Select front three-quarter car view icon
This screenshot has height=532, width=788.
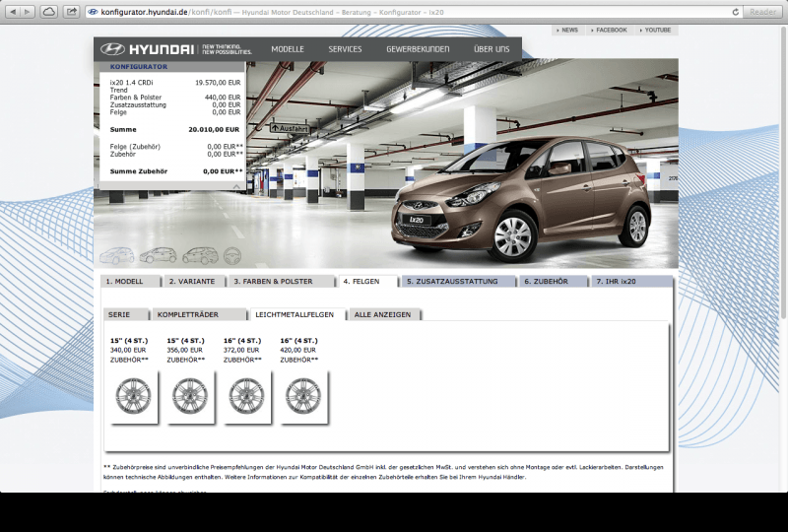(x=116, y=255)
